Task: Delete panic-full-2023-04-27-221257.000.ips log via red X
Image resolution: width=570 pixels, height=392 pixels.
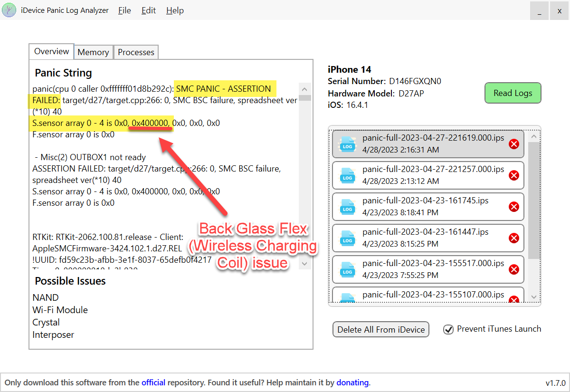Action: click(513, 175)
